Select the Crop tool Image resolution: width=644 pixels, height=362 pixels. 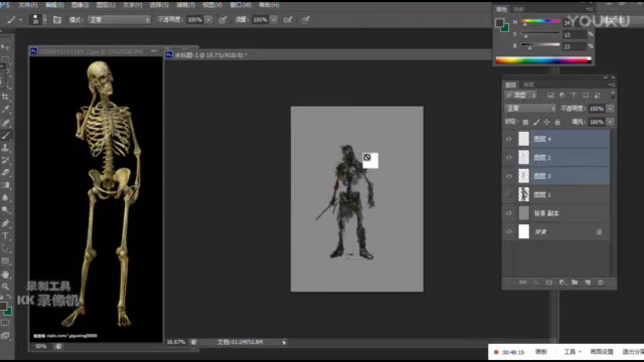pos(5,97)
